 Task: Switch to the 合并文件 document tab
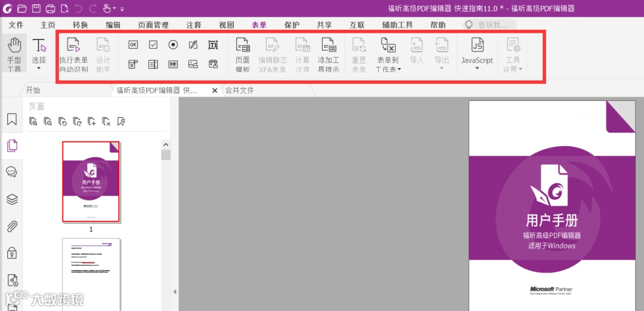click(240, 91)
